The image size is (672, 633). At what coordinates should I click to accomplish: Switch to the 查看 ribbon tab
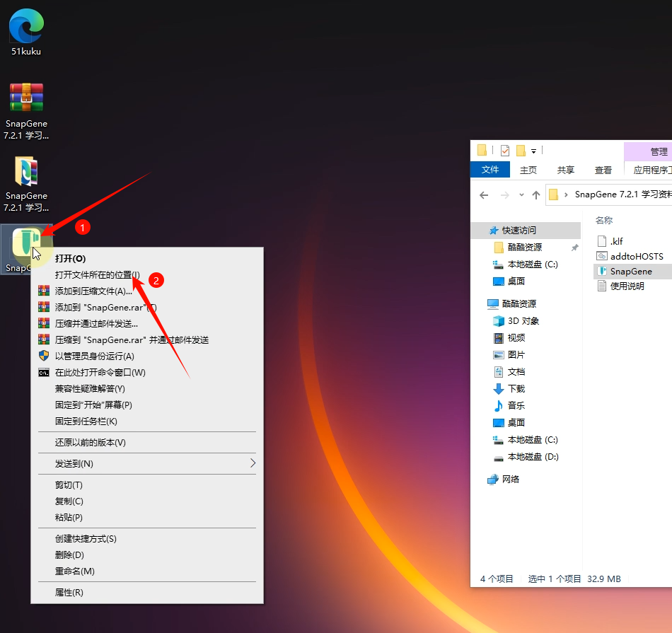pyautogui.click(x=603, y=170)
